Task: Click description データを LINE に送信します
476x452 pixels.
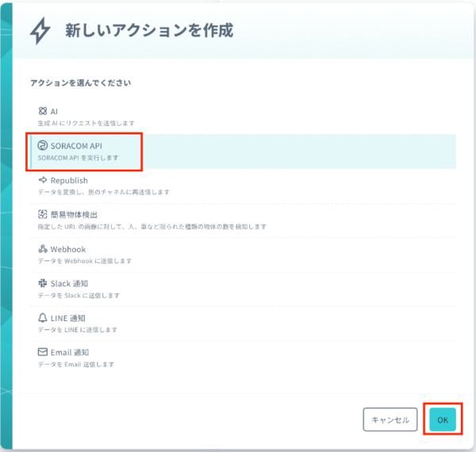Action: click(78, 330)
